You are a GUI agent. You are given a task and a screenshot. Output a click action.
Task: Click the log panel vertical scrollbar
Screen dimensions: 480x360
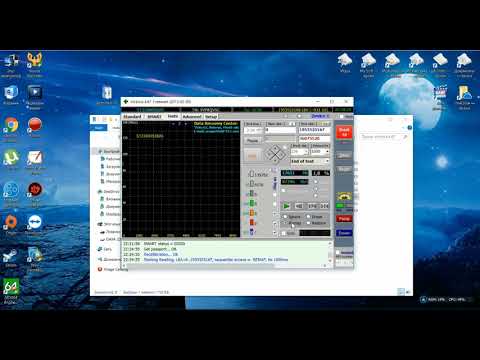coord(330,252)
